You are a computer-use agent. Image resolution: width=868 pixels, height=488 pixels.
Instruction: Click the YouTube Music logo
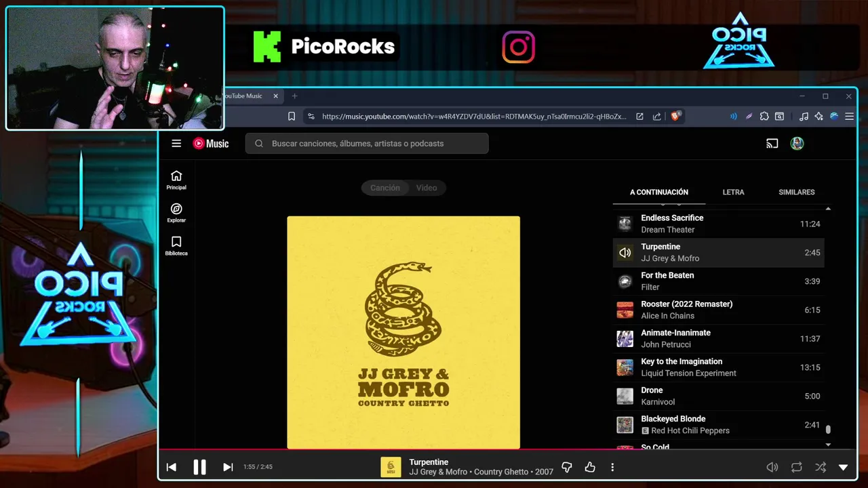click(x=211, y=143)
